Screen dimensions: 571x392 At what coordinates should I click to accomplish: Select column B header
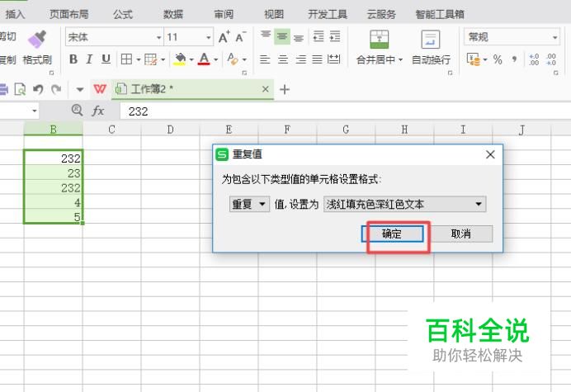pos(53,130)
